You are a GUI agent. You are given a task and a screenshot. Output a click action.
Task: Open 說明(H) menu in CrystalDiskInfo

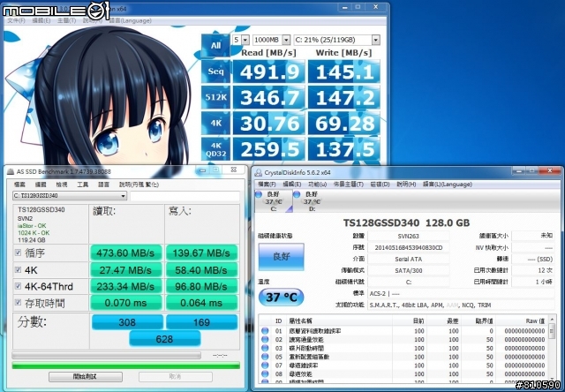click(406, 185)
